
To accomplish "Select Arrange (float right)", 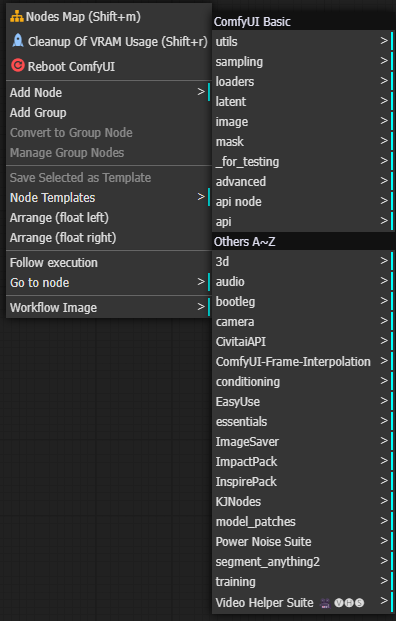I will 109,238.
